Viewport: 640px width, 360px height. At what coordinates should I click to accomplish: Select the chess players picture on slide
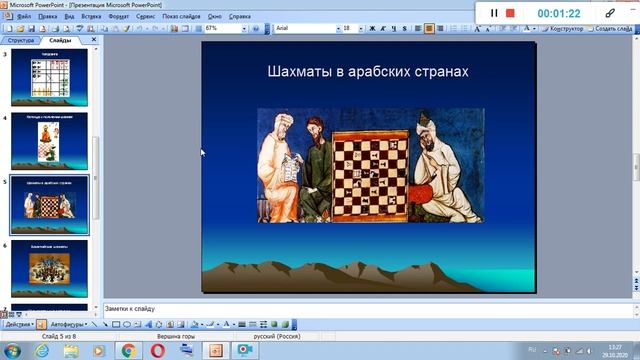371,165
